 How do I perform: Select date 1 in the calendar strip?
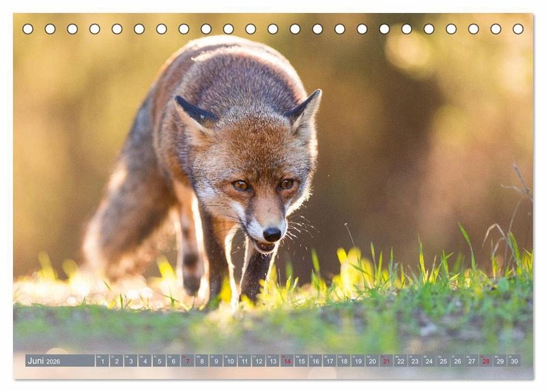[x=102, y=361]
